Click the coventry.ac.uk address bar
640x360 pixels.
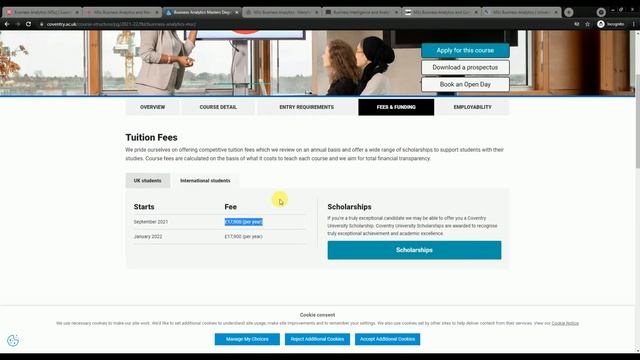tap(302, 24)
